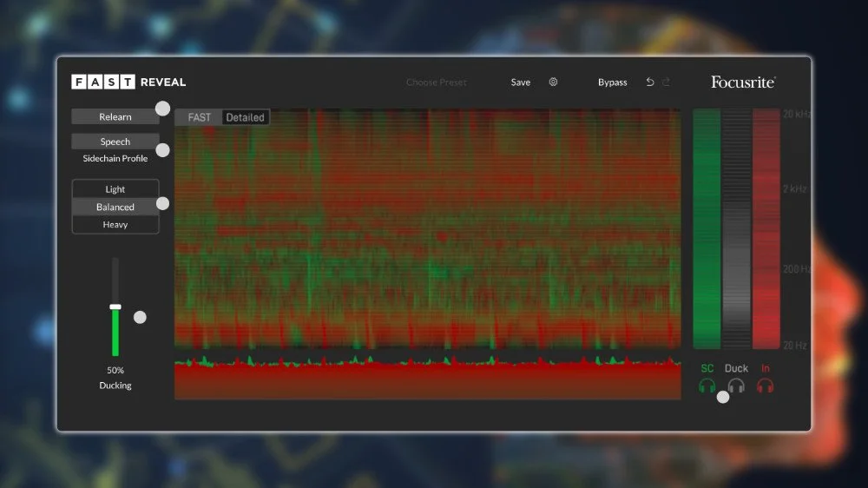This screenshot has height=488, width=868.
Task: Open the Choose Preset dropdown
Action: click(x=437, y=82)
